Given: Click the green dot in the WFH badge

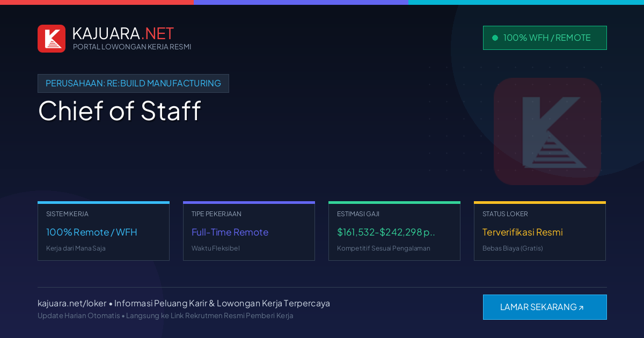Looking at the screenshot, I should (495, 38).
